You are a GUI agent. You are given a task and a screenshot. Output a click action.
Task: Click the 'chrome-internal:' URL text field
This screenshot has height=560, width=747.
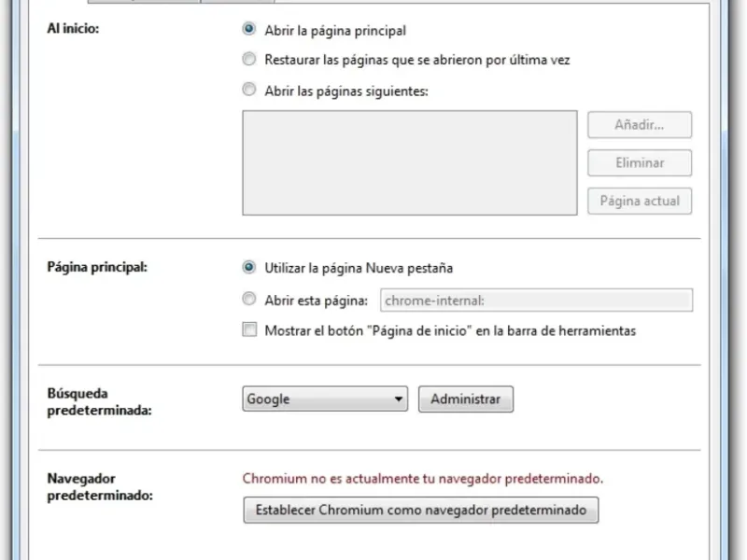pos(536,300)
